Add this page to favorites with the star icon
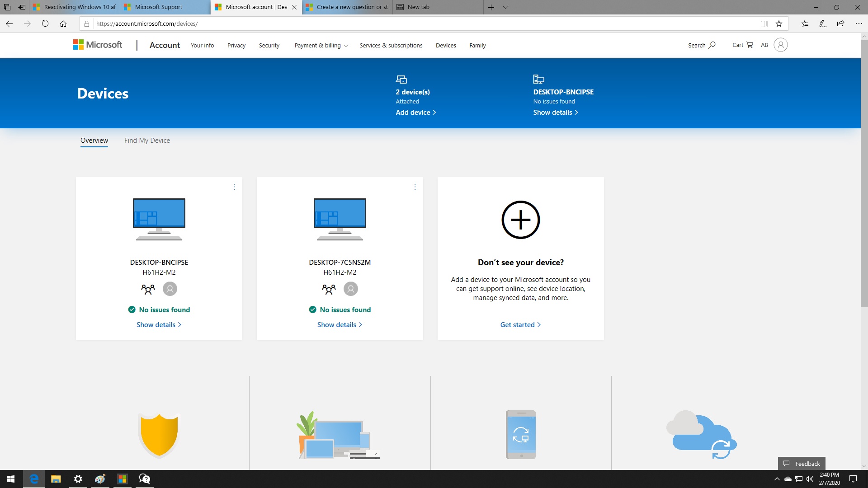The width and height of the screenshot is (868, 488). (778, 23)
